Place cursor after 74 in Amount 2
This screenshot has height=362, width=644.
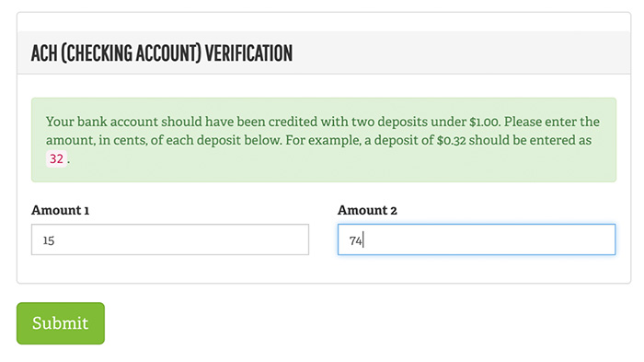(x=363, y=239)
